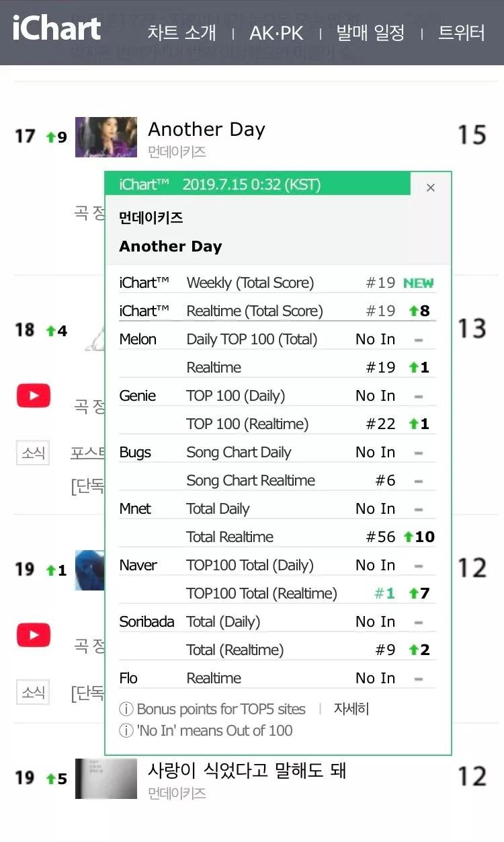Click the Bonus points info icon
Screen dimensions: 504x842
coord(126,710)
